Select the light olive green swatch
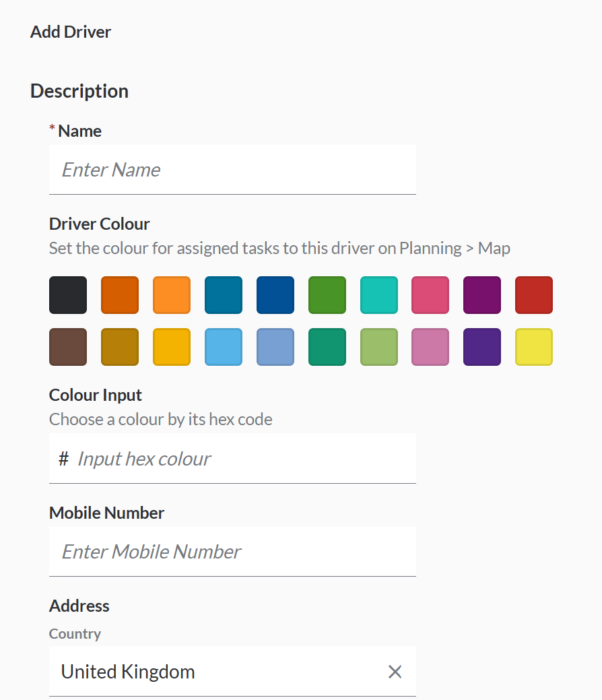The width and height of the screenshot is (602, 700). tap(379, 347)
